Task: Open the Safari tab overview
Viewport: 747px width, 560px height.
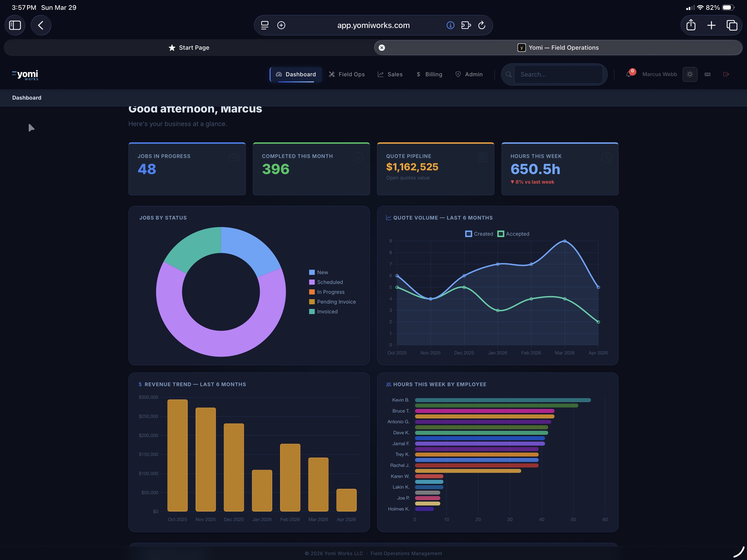Action: 732,25
